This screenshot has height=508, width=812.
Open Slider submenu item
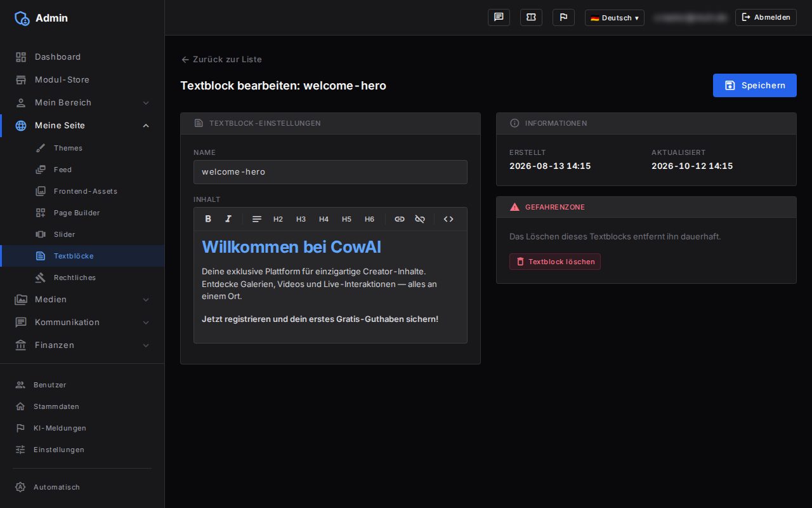click(82, 234)
